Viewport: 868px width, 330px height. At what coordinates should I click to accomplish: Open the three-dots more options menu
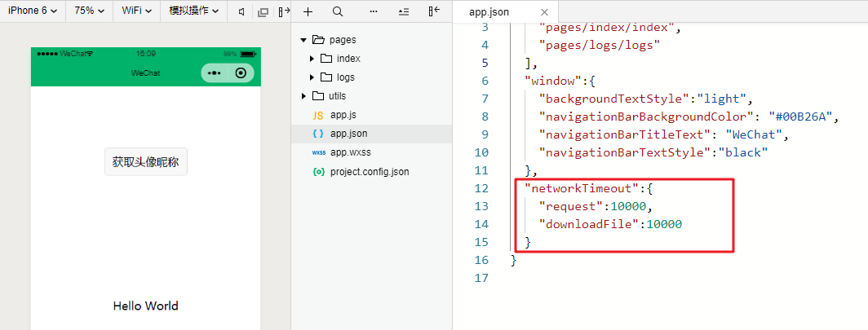point(374,11)
